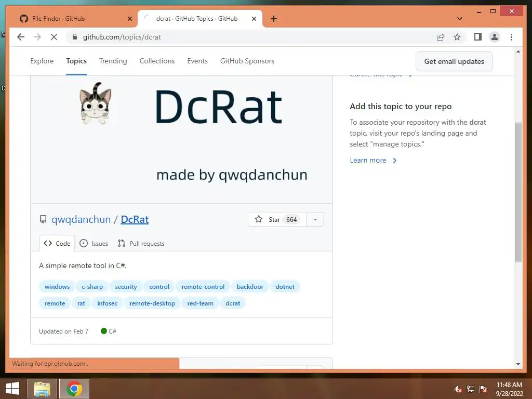Open GitHub Sponsors page
The image size is (532, 399).
coord(247,61)
